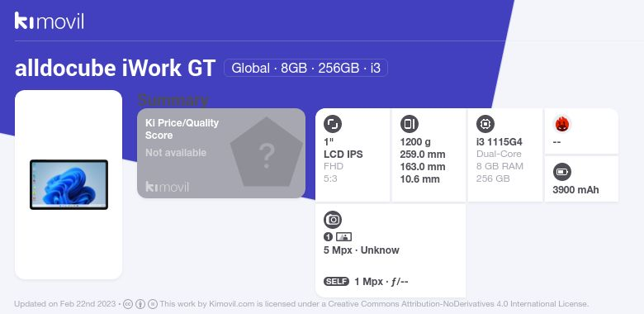This screenshot has width=644, height=314.
Task: Click the Kimovil logo at top
Action: click(x=50, y=21)
